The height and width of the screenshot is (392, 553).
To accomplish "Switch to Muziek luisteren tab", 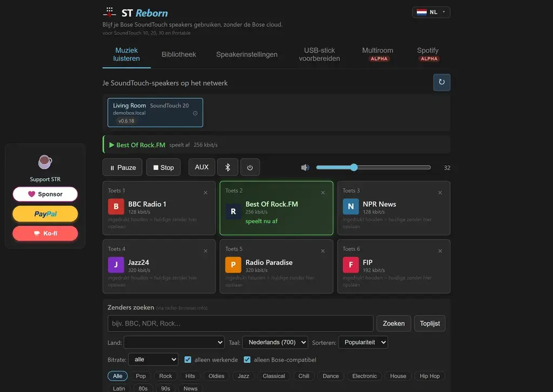I will [126, 55].
